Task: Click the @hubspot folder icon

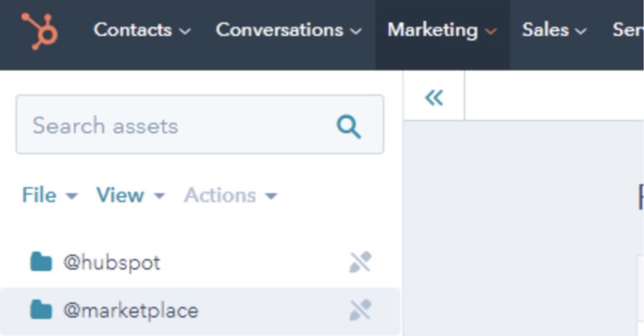Action: click(x=41, y=262)
